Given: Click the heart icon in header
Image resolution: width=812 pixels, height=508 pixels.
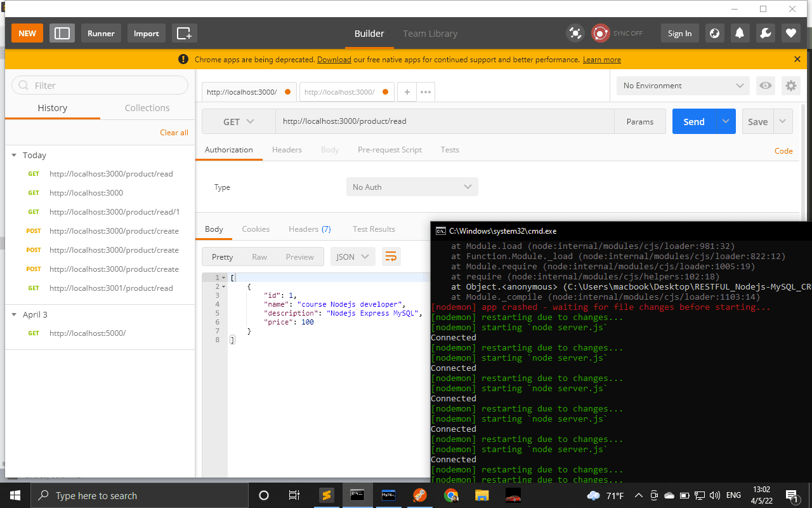Looking at the screenshot, I should [x=790, y=33].
